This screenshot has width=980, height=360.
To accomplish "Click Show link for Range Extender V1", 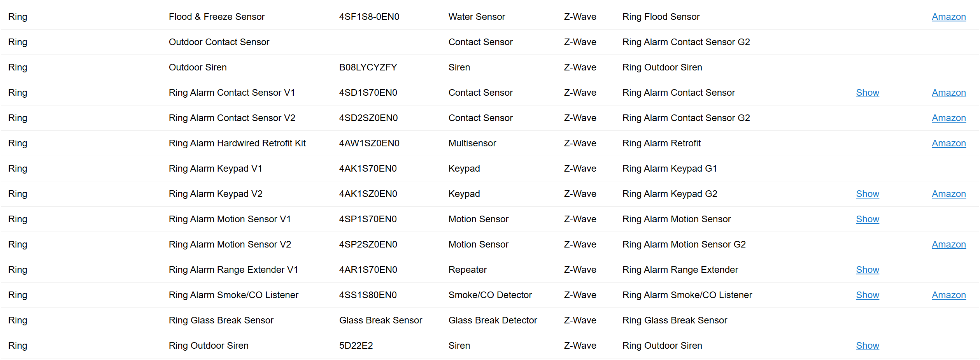I will (867, 270).
